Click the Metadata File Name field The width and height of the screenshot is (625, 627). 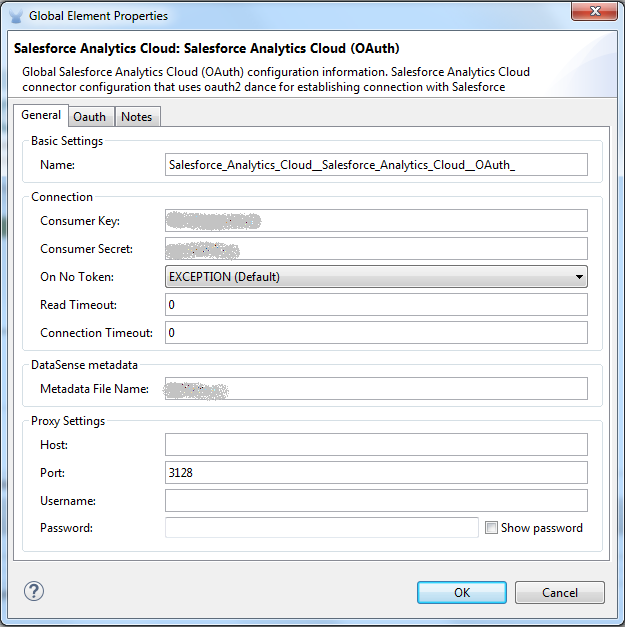376,388
